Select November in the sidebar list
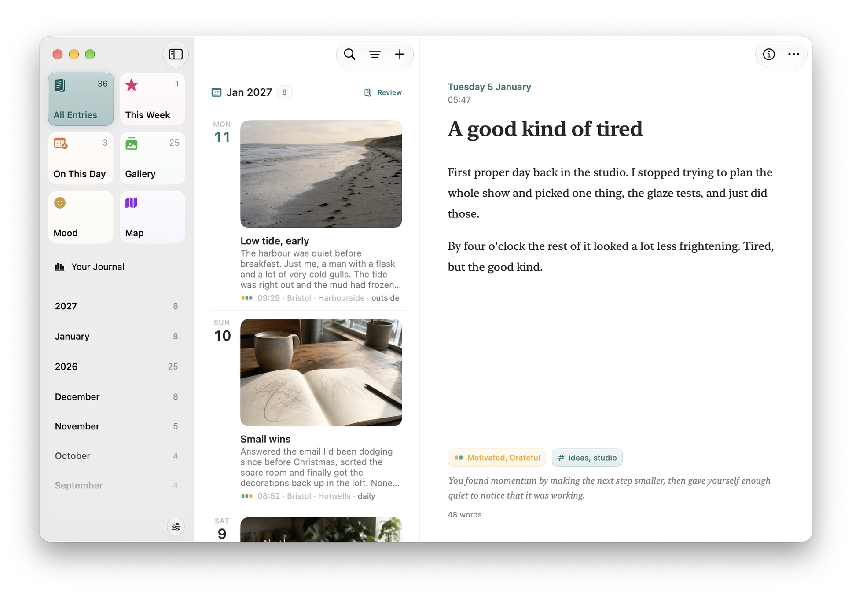Image resolution: width=852 pixels, height=616 pixels. 116,426
